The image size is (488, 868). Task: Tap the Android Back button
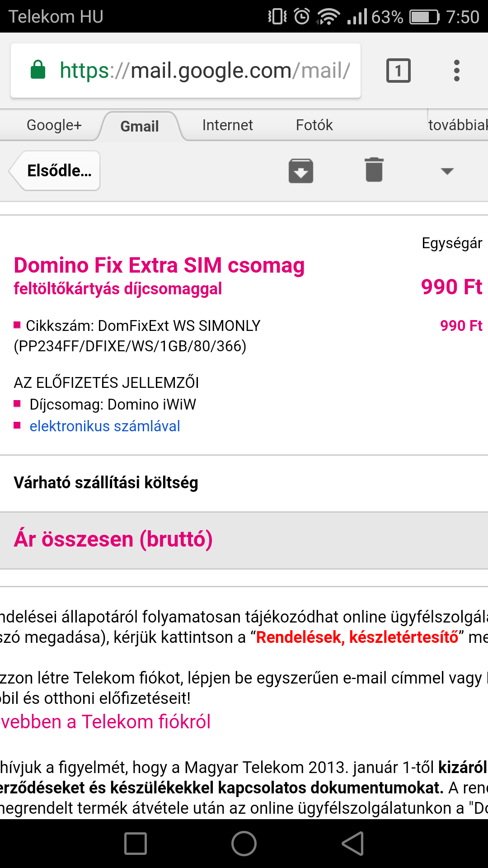click(353, 844)
